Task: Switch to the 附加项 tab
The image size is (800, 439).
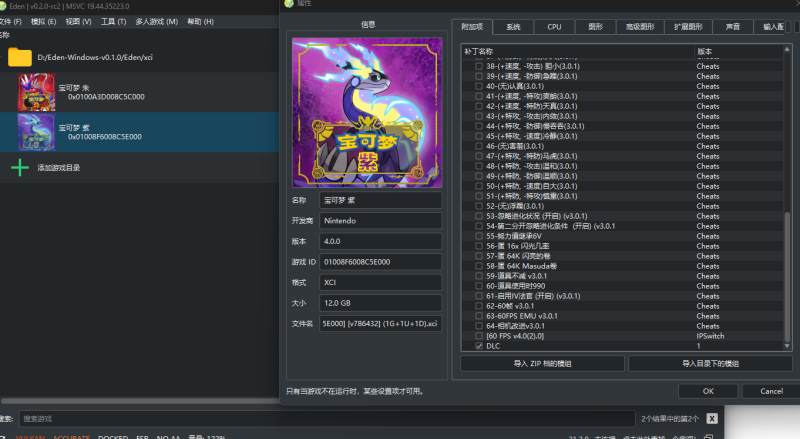Action: point(472,27)
